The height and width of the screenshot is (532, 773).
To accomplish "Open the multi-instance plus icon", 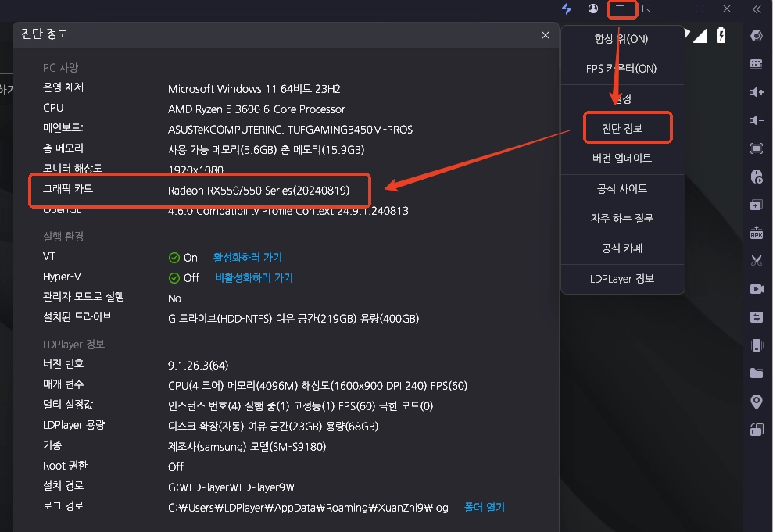I will click(757, 205).
